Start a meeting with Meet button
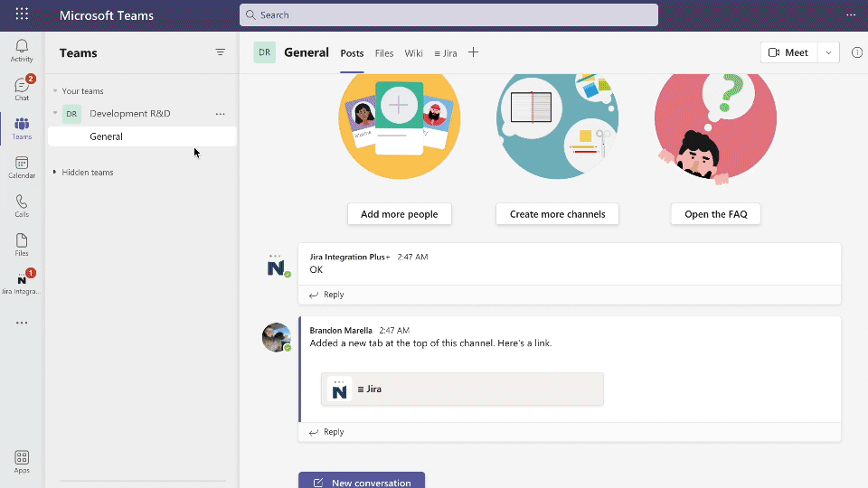Screen dimensions: 868x488 (x=788, y=52)
